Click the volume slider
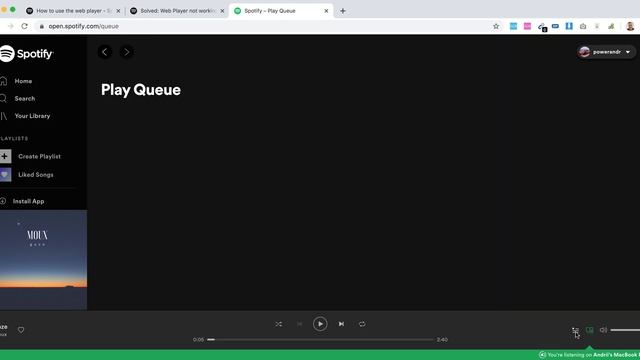The height and width of the screenshot is (360, 640). [625, 330]
